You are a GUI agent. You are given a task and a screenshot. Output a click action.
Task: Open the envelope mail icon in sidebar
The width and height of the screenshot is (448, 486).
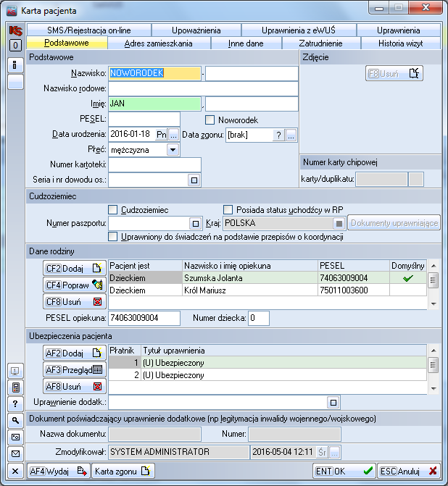tap(15, 453)
